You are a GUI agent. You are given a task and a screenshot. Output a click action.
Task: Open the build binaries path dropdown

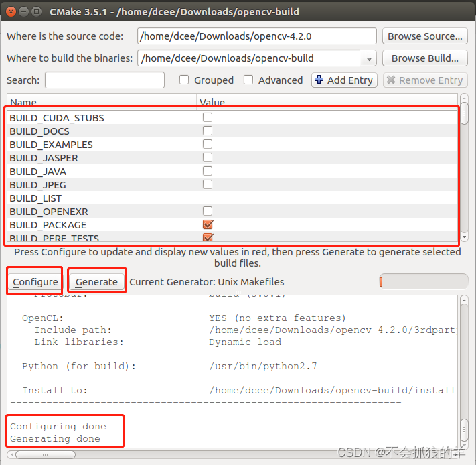[x=369, y=58]
